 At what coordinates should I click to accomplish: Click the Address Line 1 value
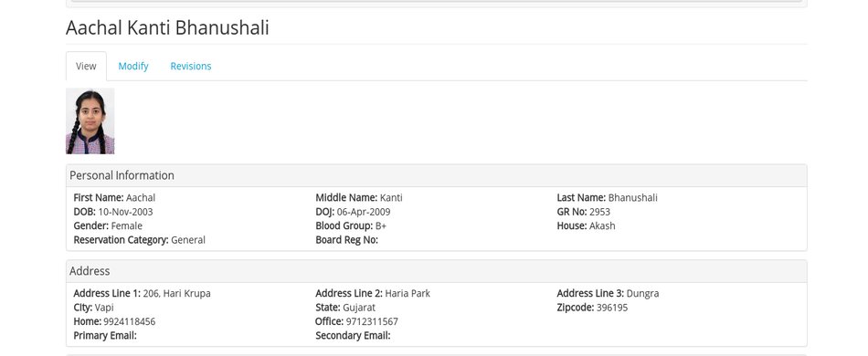[176, 294]
